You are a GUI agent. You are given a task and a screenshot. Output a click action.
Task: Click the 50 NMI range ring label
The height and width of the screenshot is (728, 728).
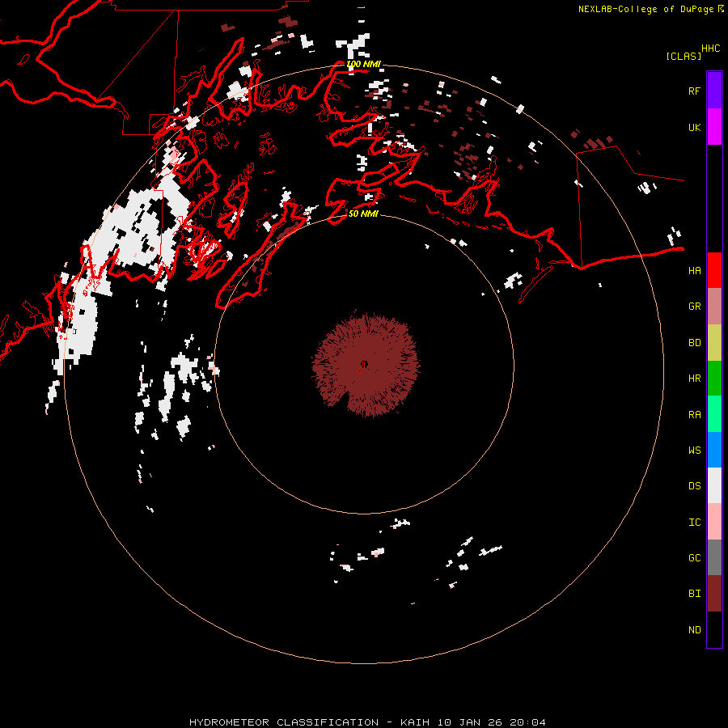pos(363,214)
